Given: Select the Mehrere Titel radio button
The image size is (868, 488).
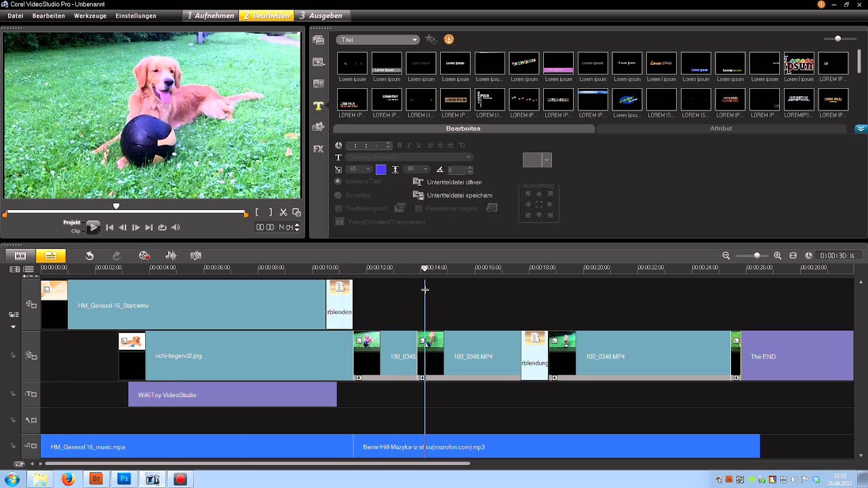Looking at the screenshot, I should [338, 182].
